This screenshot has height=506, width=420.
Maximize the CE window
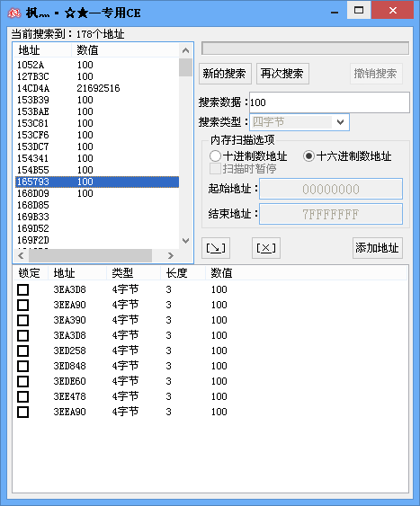359,10
